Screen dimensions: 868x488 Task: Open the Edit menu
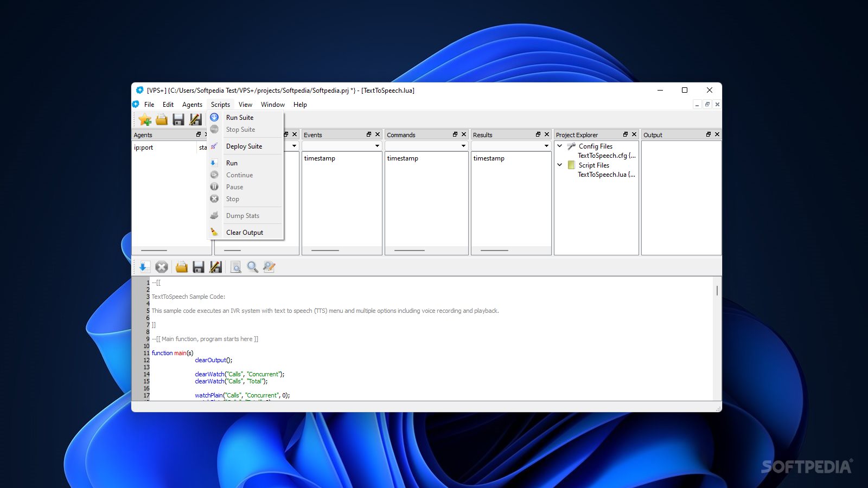pyautogui.click(x=168, y=105)
